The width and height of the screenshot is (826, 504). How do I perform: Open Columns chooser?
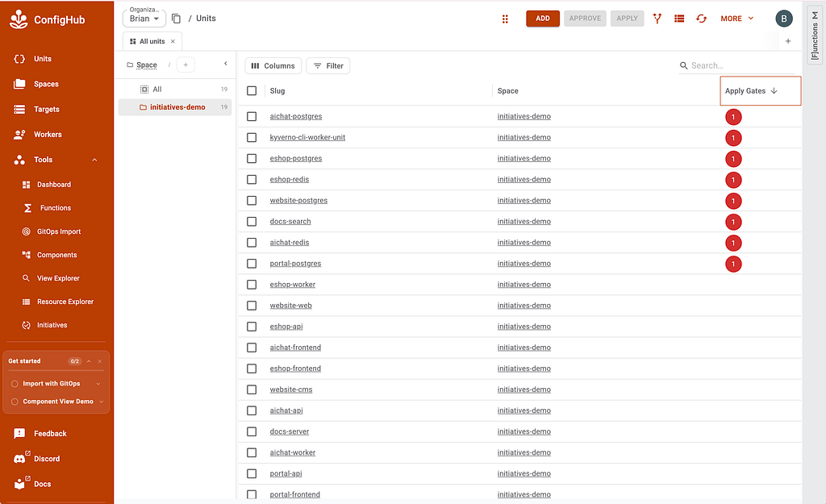pos(273,66)
